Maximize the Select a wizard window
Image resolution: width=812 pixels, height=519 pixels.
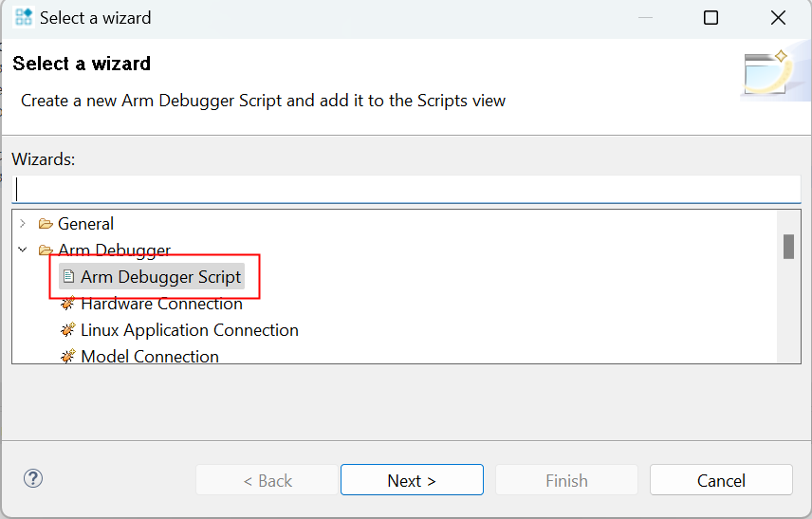coord(710,17)
